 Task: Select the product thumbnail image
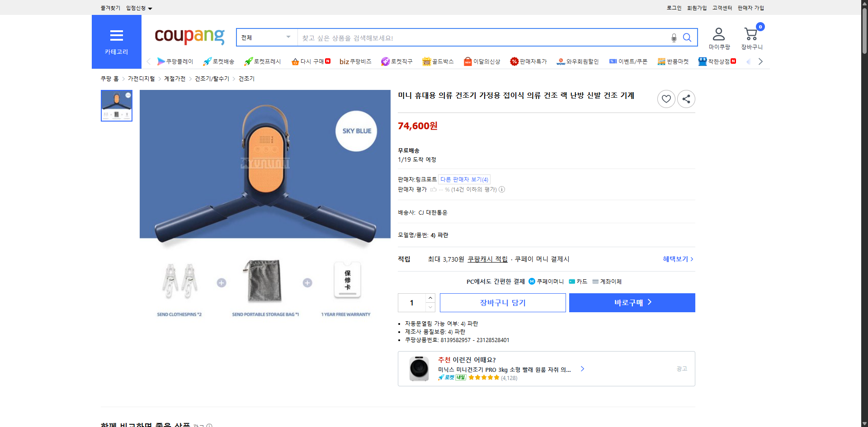click(116, 105)
